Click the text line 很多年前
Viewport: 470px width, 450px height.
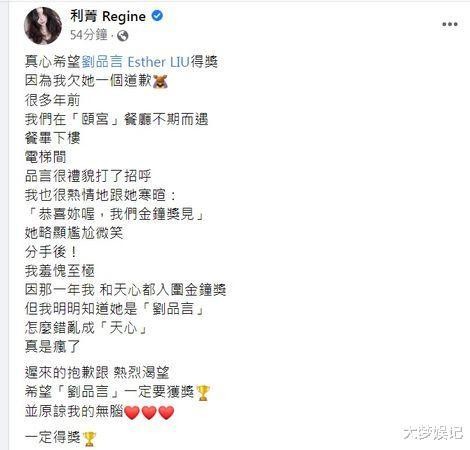pos(53,100)
